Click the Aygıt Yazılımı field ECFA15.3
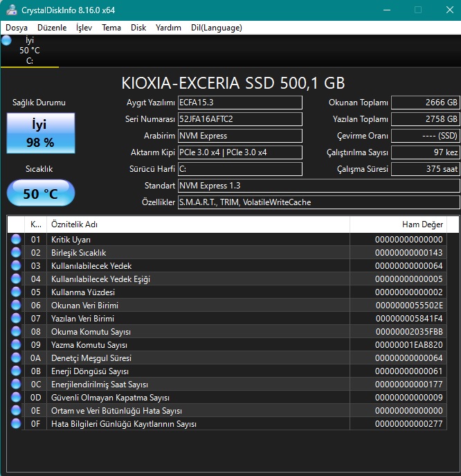 (240, 103)
